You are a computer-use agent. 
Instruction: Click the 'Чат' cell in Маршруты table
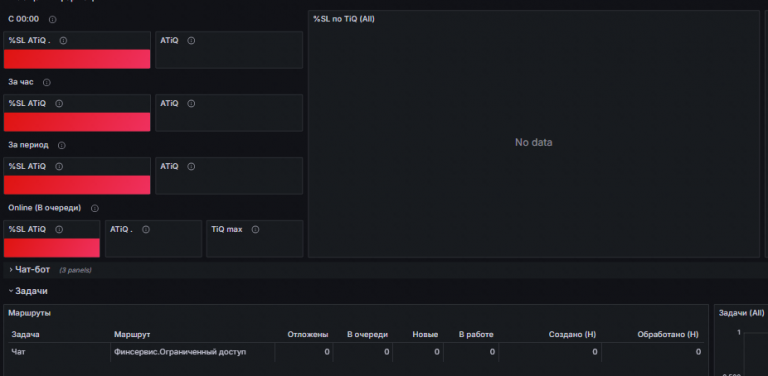[18, 352]
